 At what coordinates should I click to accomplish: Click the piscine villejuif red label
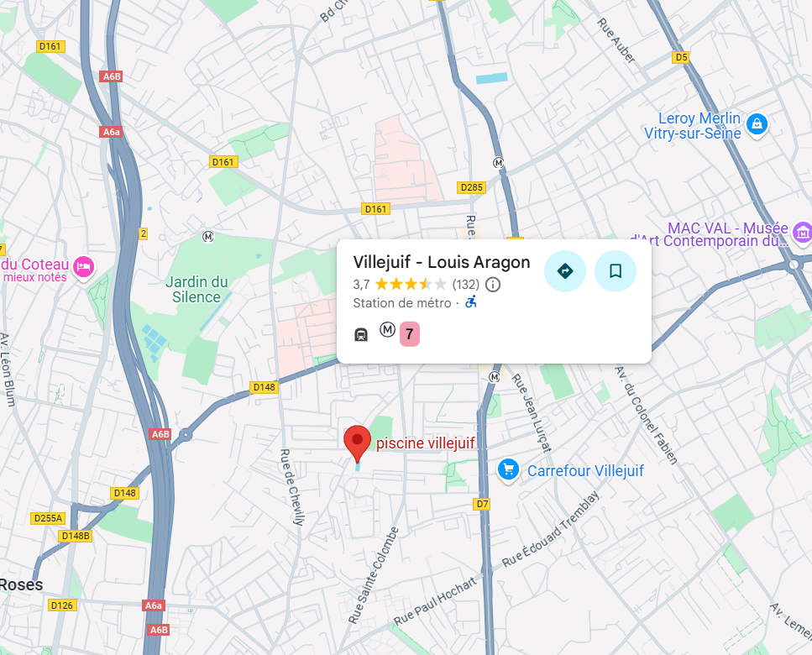coord(425,443)
